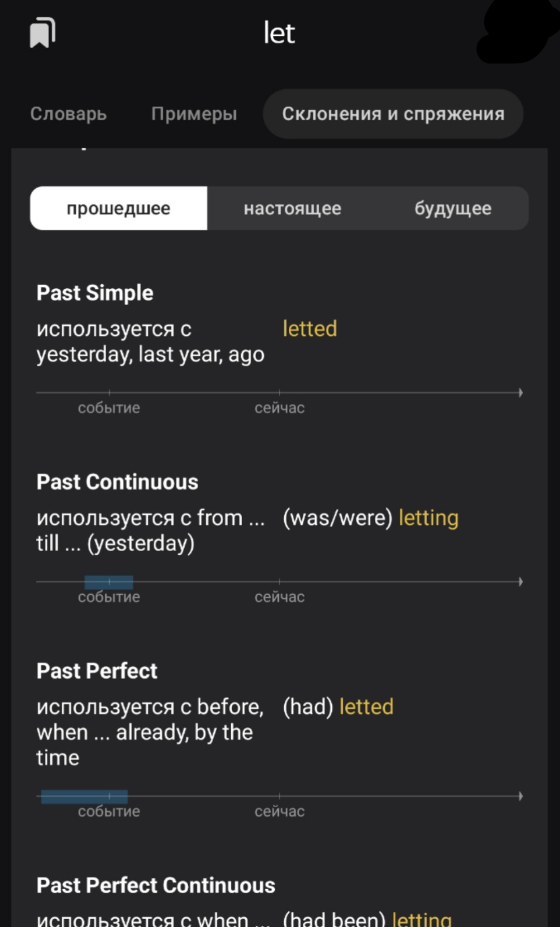This screenshot has width=560, height=927.
Task: Tap the bookmarks icon
Action: pyautogui.click(x=43, y=33)
